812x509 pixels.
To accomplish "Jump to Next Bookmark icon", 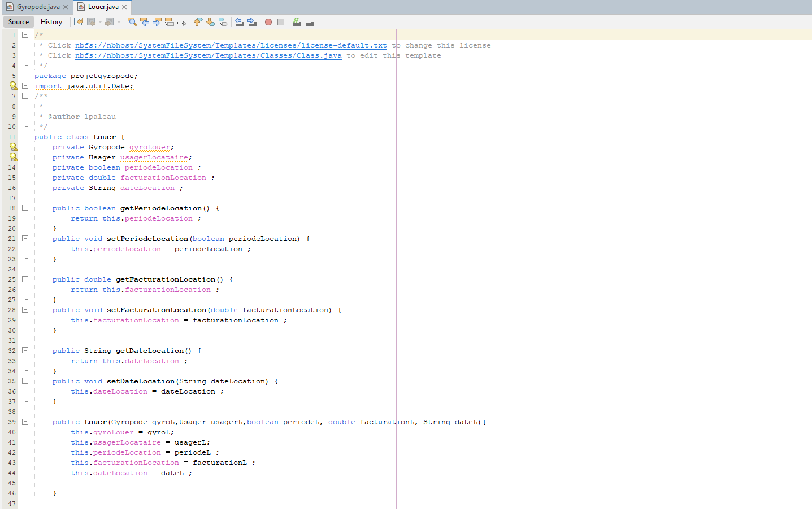I will [210, 22].
